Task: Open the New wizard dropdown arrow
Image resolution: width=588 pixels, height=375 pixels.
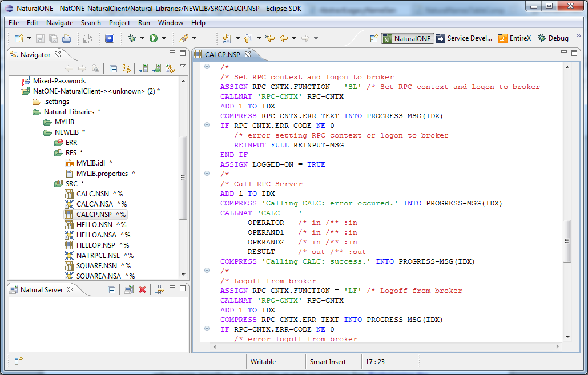Action: (29, 38)
